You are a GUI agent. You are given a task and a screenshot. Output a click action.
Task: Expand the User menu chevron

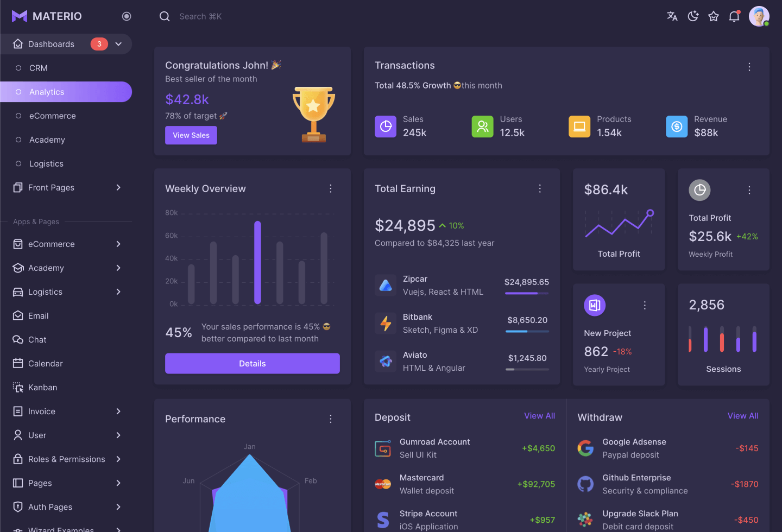(x=118, y=435)
